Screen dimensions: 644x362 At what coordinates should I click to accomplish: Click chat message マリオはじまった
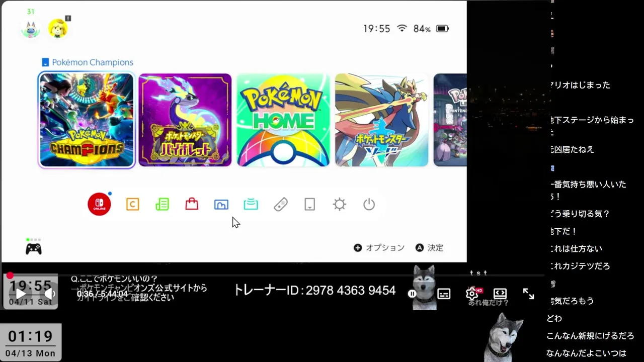[x=581, y=85]
